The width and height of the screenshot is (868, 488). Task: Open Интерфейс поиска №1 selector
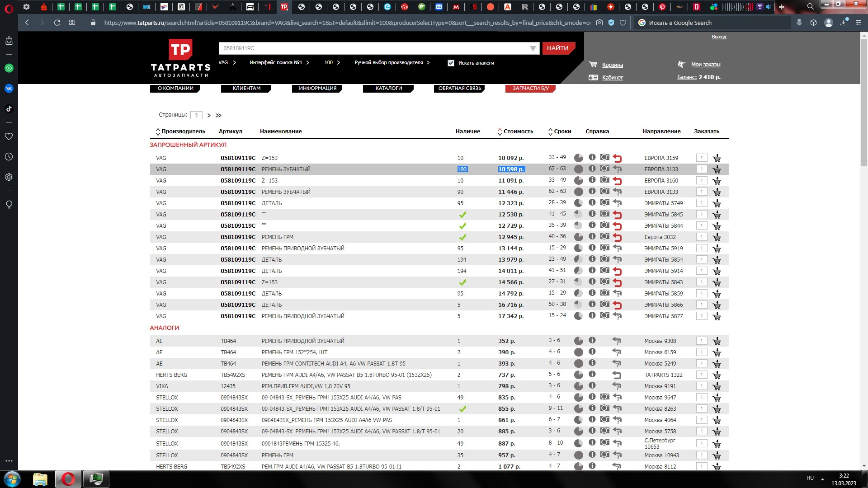point(279,62)
